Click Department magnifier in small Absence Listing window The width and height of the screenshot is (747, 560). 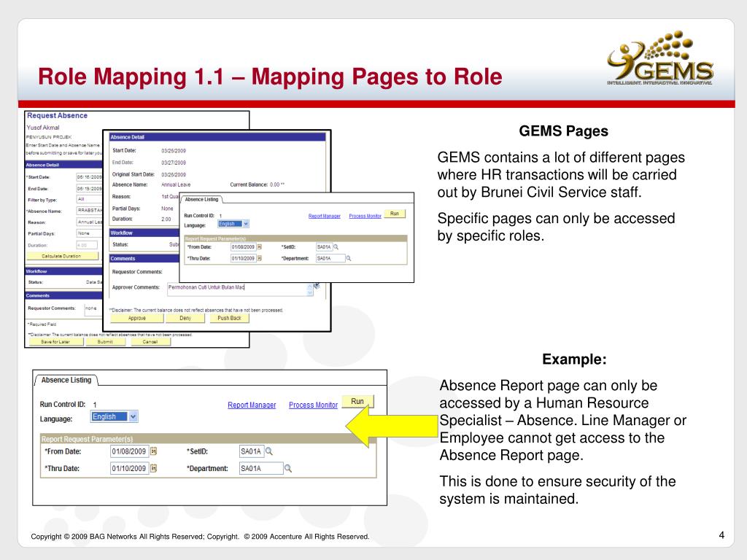(348, 258)
